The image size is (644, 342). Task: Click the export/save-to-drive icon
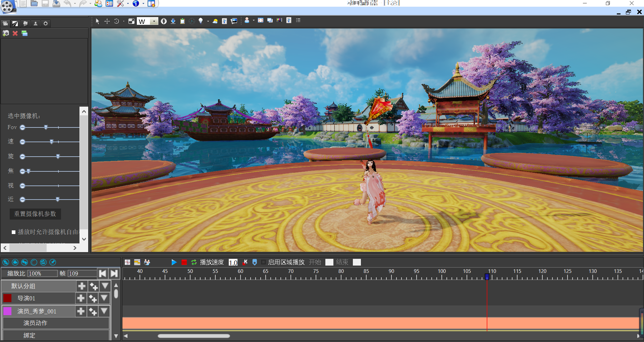pos(56,3)
